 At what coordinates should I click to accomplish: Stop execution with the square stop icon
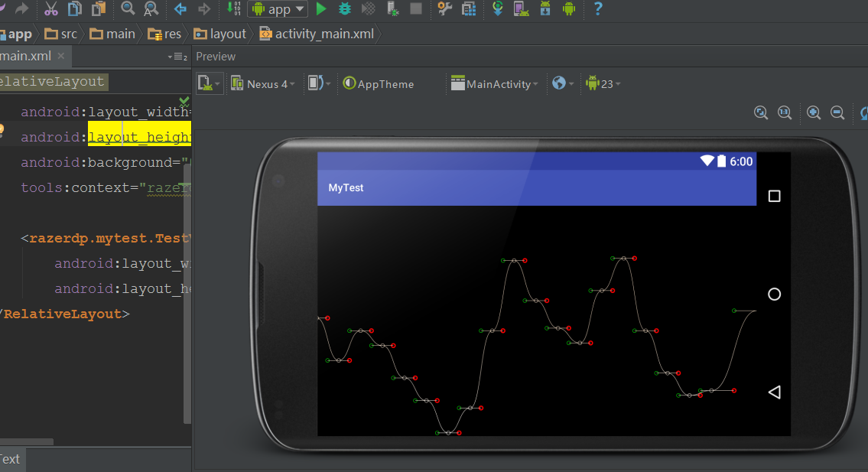click(416, 8)
